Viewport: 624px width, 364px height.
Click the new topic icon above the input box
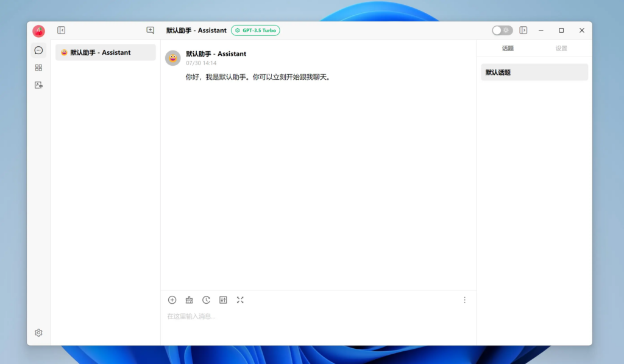[172, 300]
